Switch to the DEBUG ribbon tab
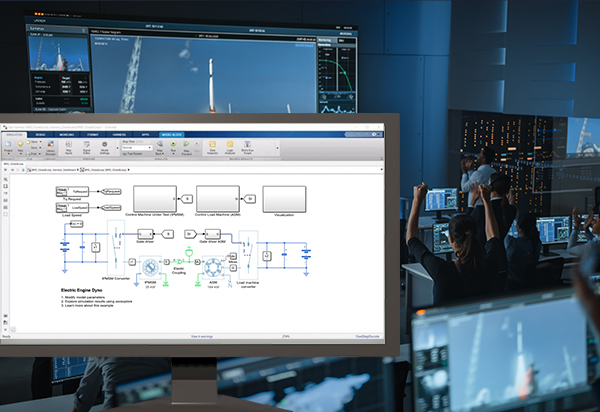 coord(42,134)
